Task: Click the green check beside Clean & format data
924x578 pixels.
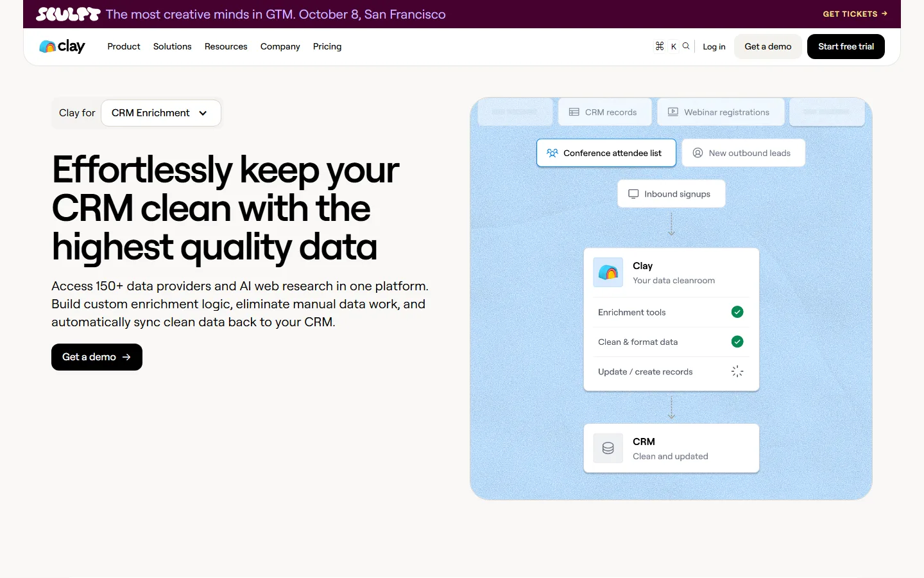Action: click(x=737, y=342)
